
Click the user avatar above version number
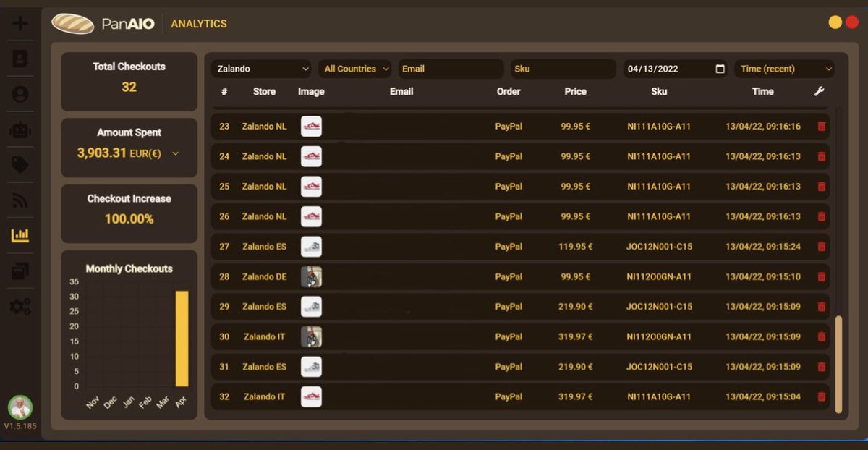tap(20, 407)
